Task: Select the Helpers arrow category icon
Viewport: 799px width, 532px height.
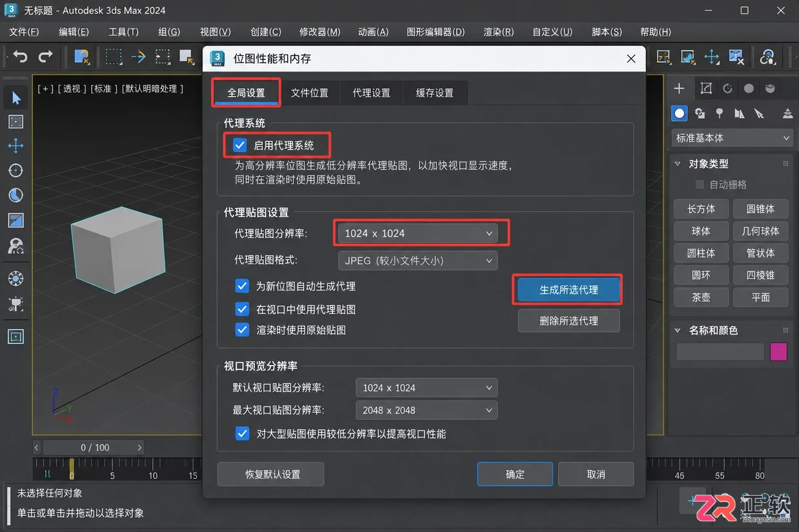Action: coord(759,113)
